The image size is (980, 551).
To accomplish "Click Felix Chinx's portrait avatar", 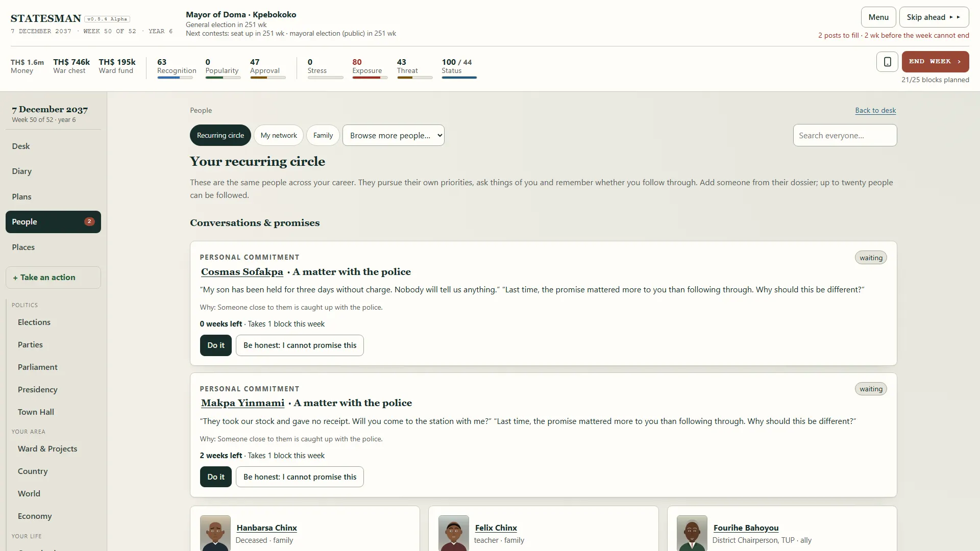I will click(x=454, y=533).
